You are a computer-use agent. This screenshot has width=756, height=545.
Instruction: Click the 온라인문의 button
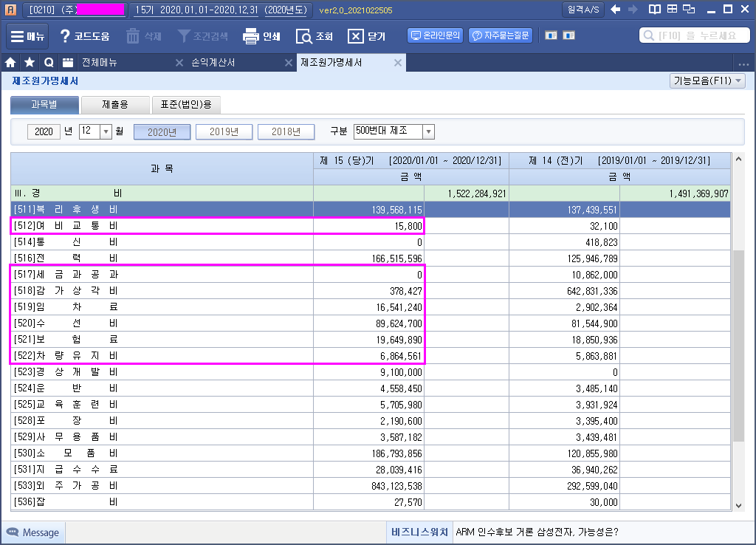coord(435,35)
